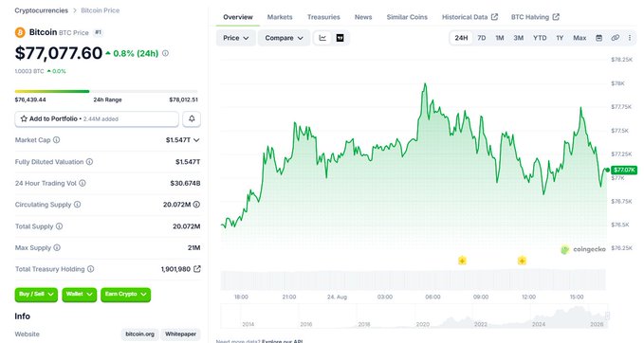Select 1M time range
Viewport: 644px width, 343px height.
pyautogui.click(x=500, y=38)
